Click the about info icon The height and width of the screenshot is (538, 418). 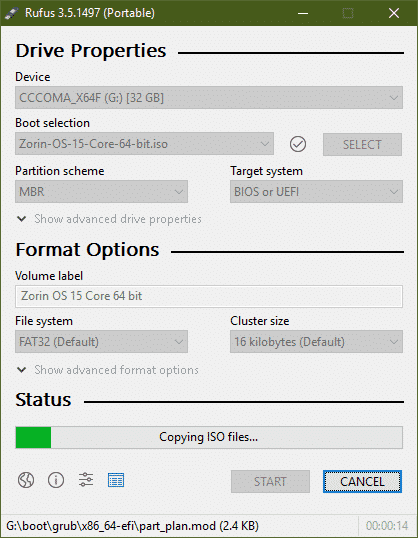point(56,480)
